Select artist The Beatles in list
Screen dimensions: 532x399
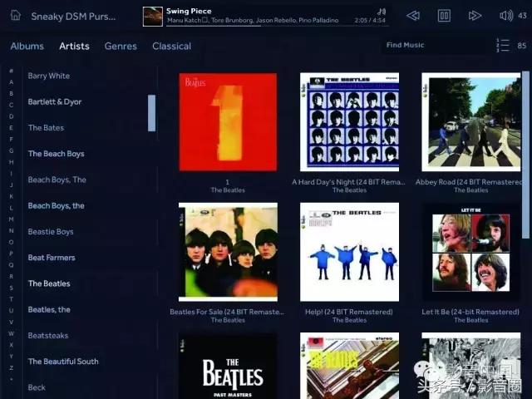(x=49, y=283)
